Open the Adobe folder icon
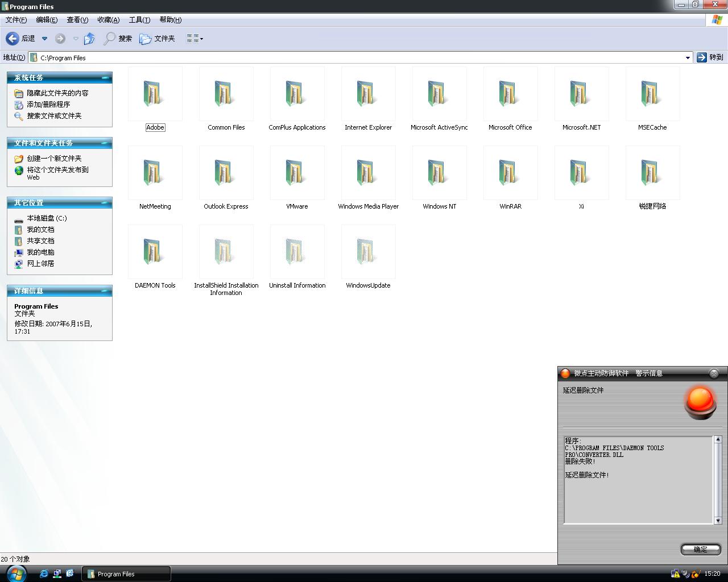Screen dimensions: 728x582 (155, 94)
